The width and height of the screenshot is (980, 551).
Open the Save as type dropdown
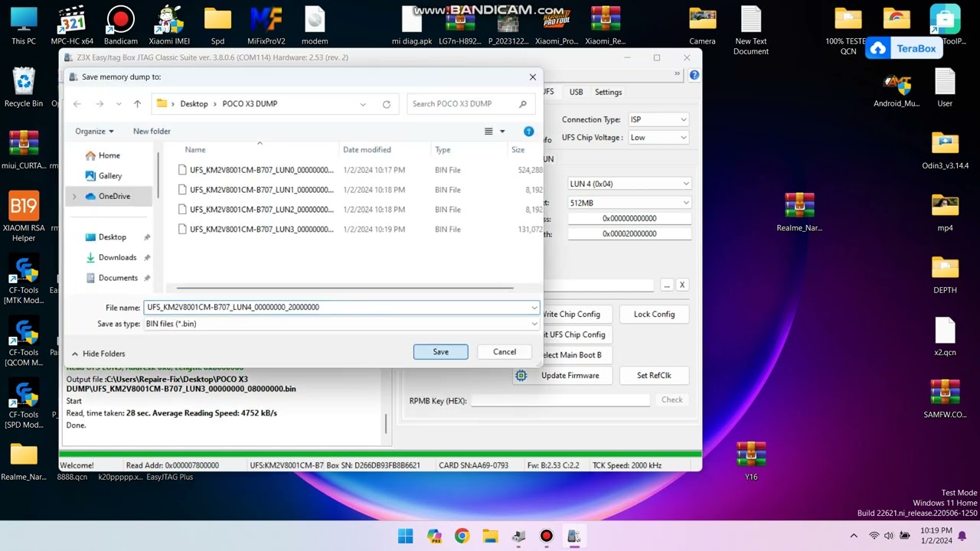(534, 324)
